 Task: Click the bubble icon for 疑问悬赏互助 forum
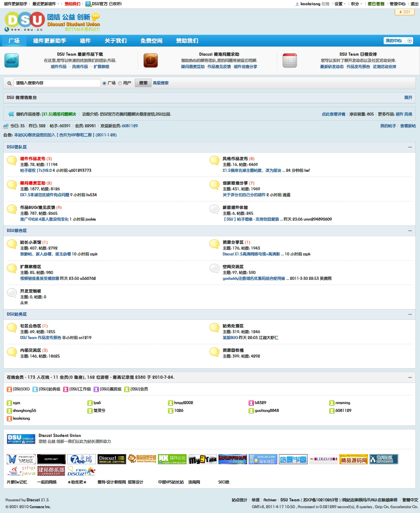(x=12, y=185)
